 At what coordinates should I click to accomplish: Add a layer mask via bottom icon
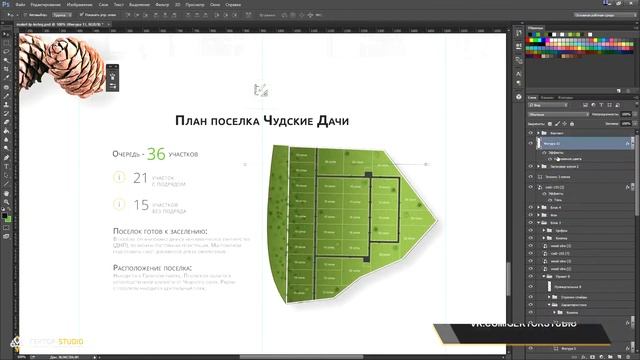tap(593, 357)
